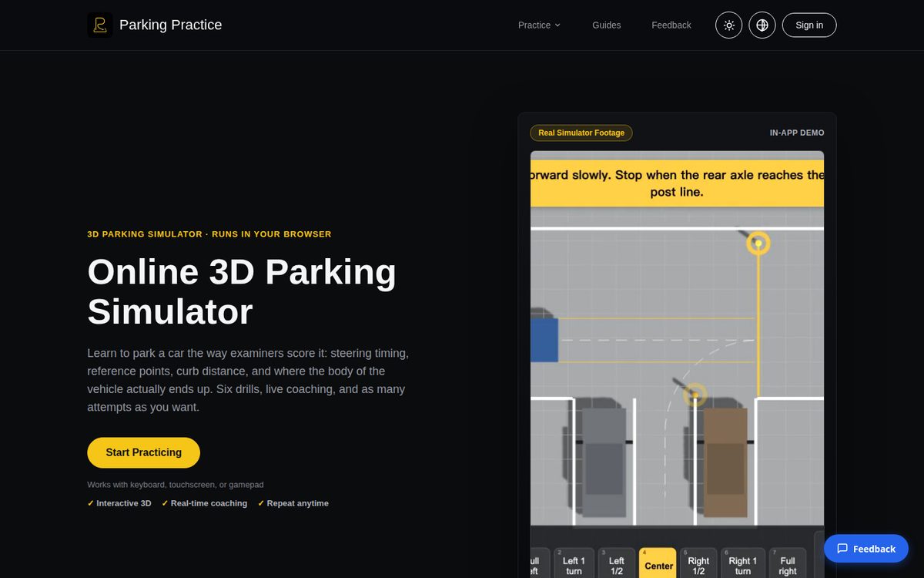Select the Left 1 turn steering button

point(574,565)
